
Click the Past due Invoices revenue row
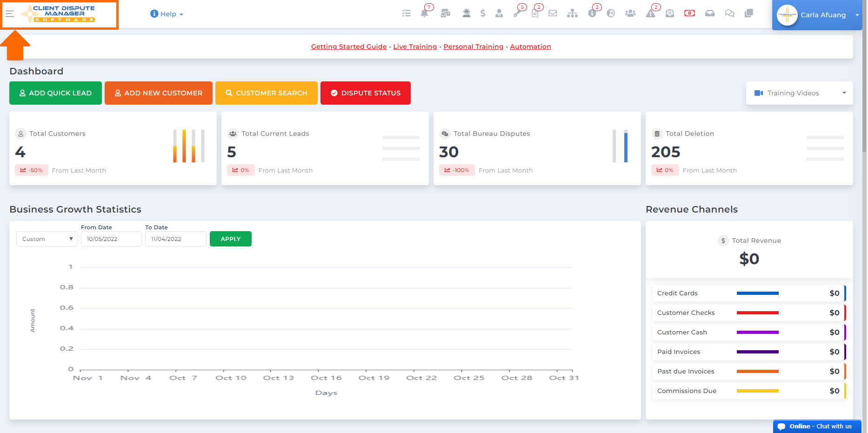[x=749, y=372]
